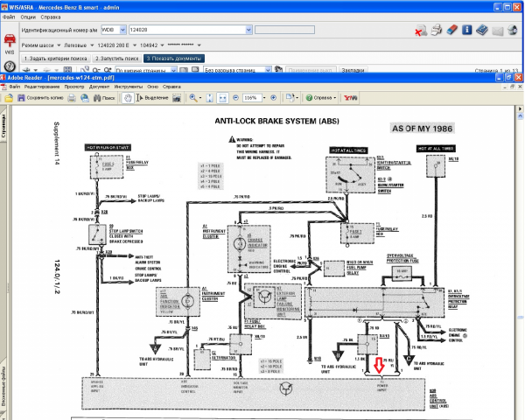Screen dimensions: 525x420
Task: Select the Hand tool in Adobe Reader
Action: point(128,98)
